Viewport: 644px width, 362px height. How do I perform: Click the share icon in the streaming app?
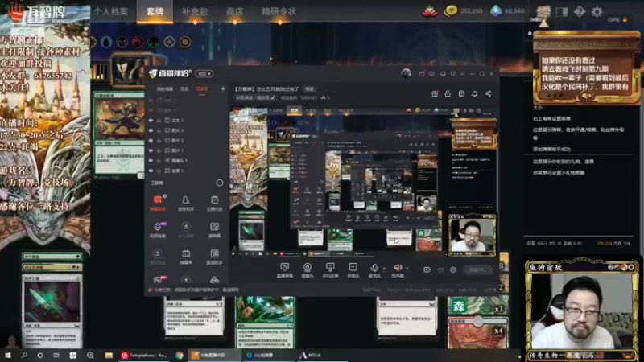point(488,93)
